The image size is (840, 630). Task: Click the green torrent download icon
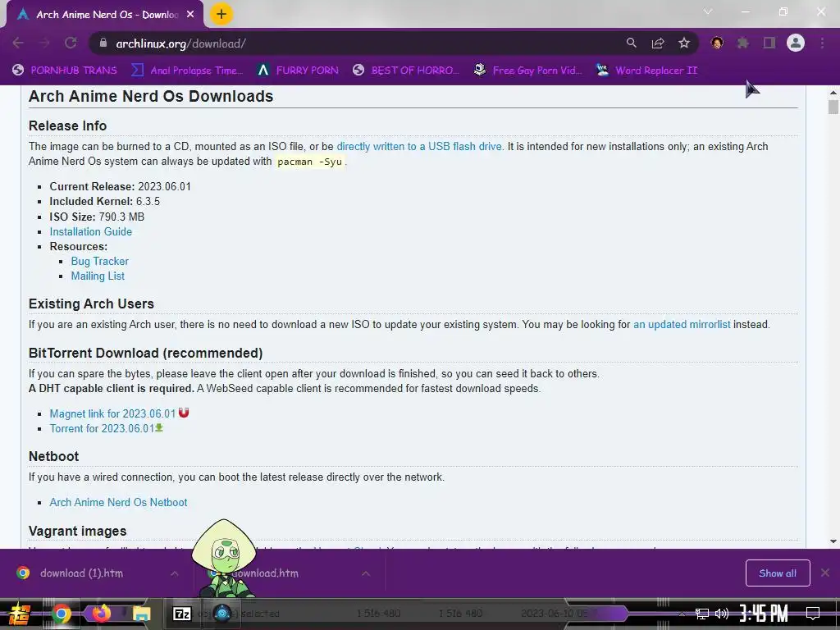point(159,427)
